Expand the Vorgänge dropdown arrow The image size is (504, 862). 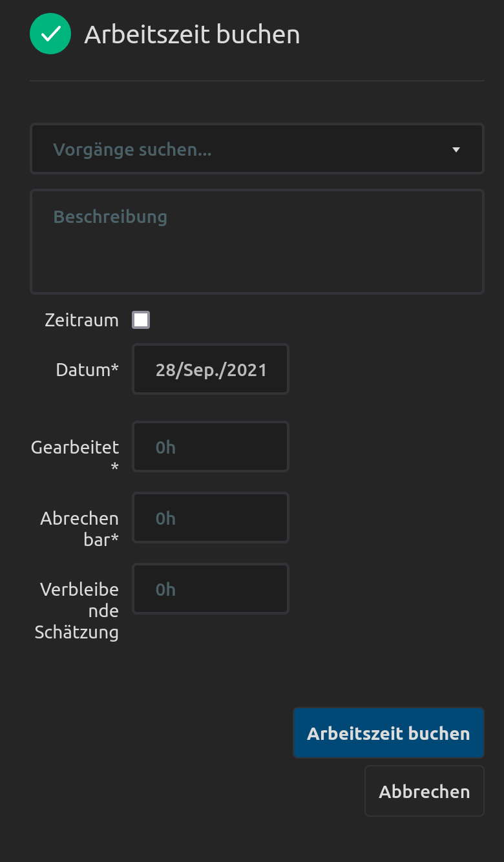pos(456,150)
